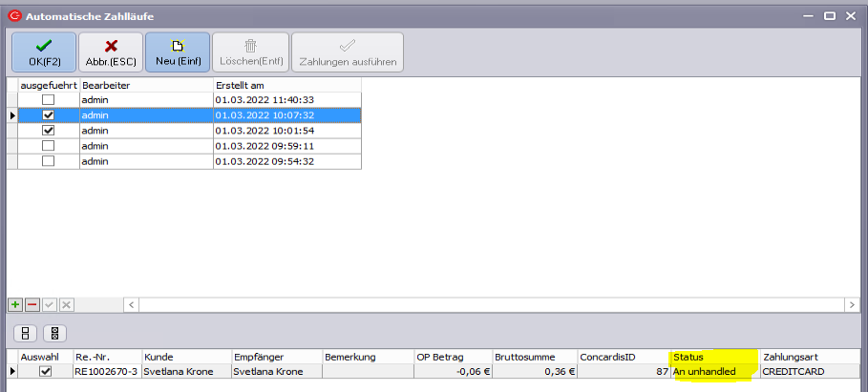The height and width of the screenshot is (392, 868).
Task: Toggle ausgefuehrt checkbox for the 11:40:33 run
Action: tap(47, 99)
